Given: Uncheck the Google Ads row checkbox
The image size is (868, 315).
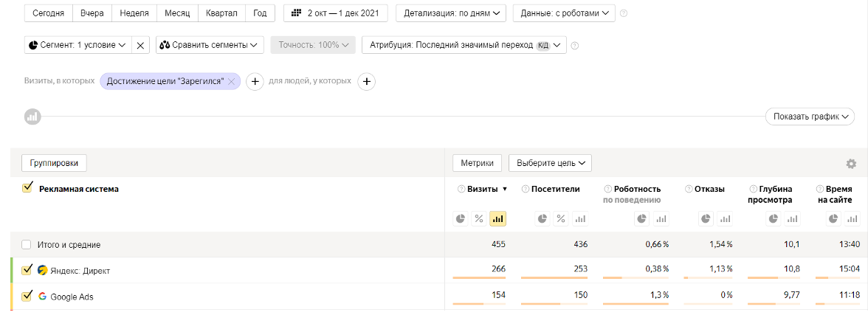Looking at the screenshot, I should [x=26, y=296].
